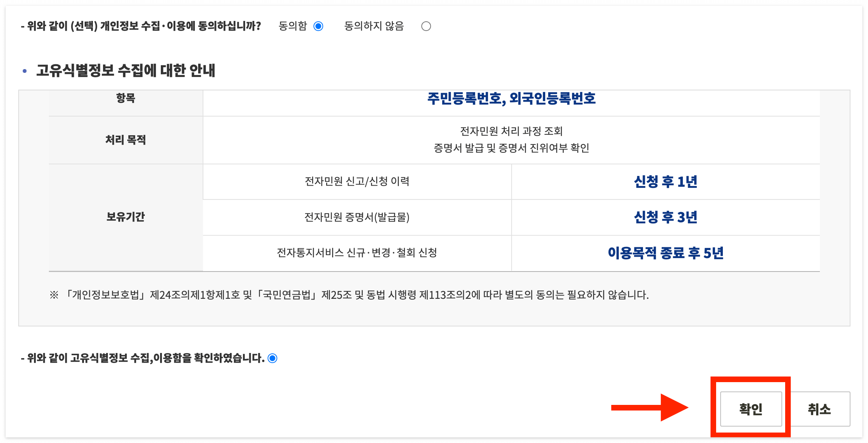Viewport: 868px width, 443px height.
Task: Click the 처리 목적 row header
Action: (x=126, y=140)
